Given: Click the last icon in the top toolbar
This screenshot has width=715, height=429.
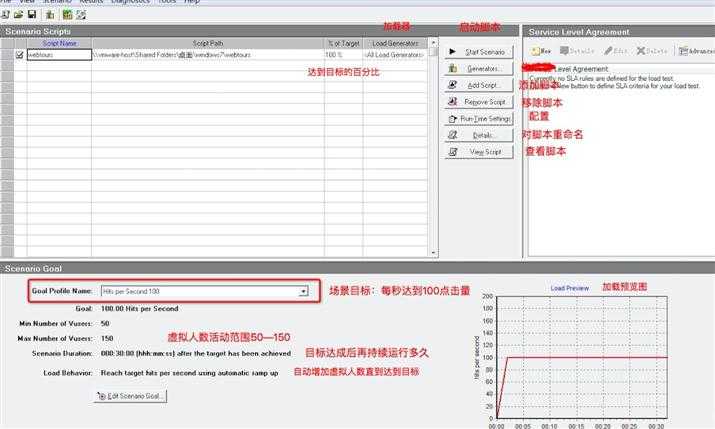Looking at the screenshot, I should pyautogui.click(x=81, y=15).
